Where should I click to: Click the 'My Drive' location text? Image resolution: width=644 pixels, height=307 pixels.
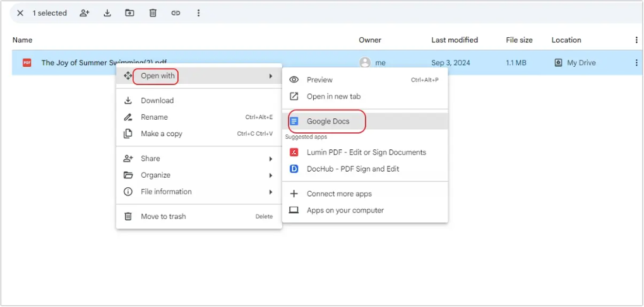point(581,62)
